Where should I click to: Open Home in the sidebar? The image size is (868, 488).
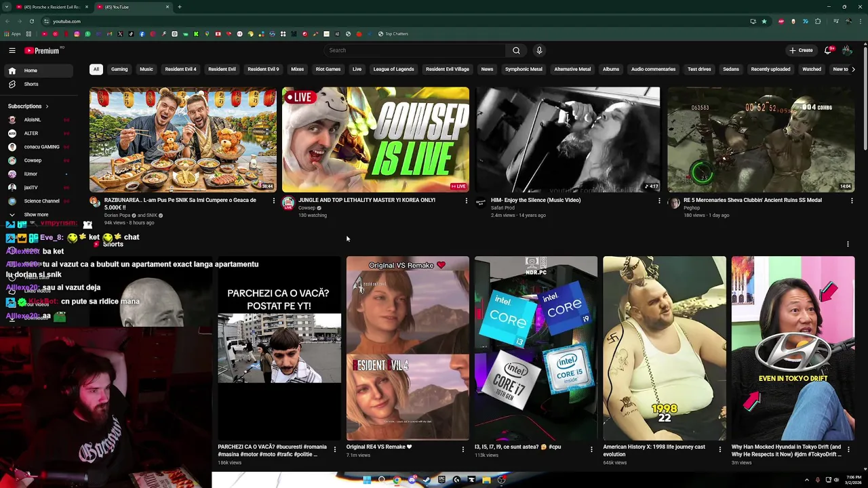38,70
